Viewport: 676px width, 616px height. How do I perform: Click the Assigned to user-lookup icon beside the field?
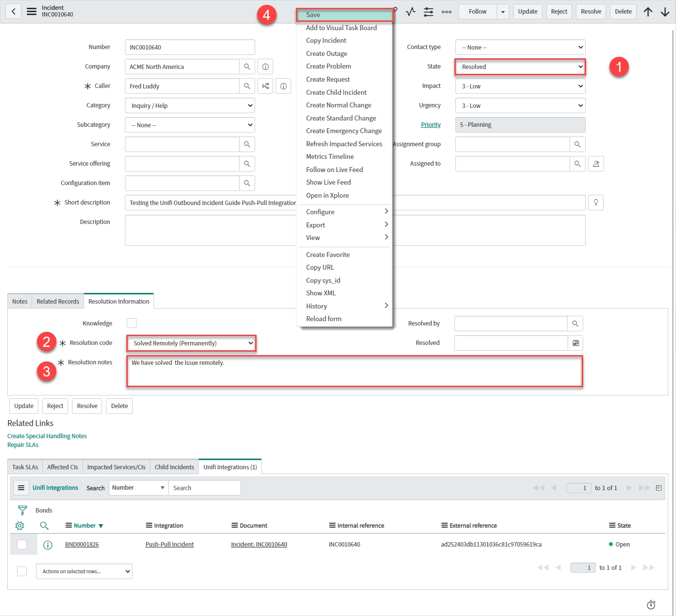596,164
